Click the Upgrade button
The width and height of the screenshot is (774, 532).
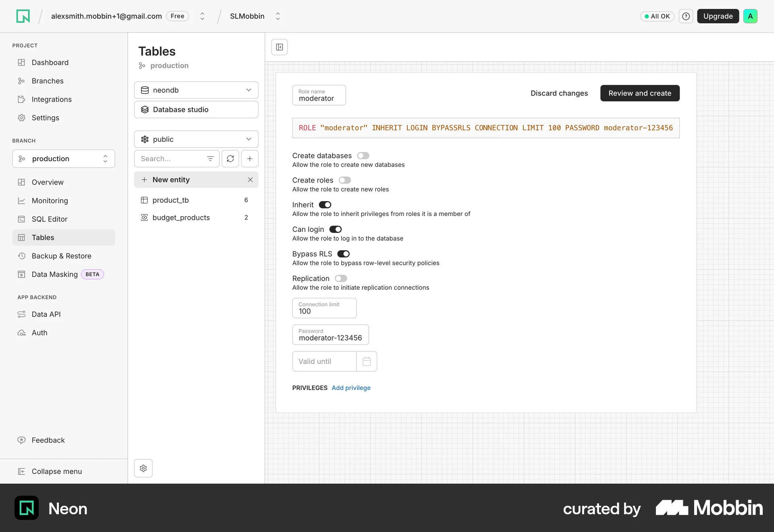pyautogui.click(x=718, y=16)
